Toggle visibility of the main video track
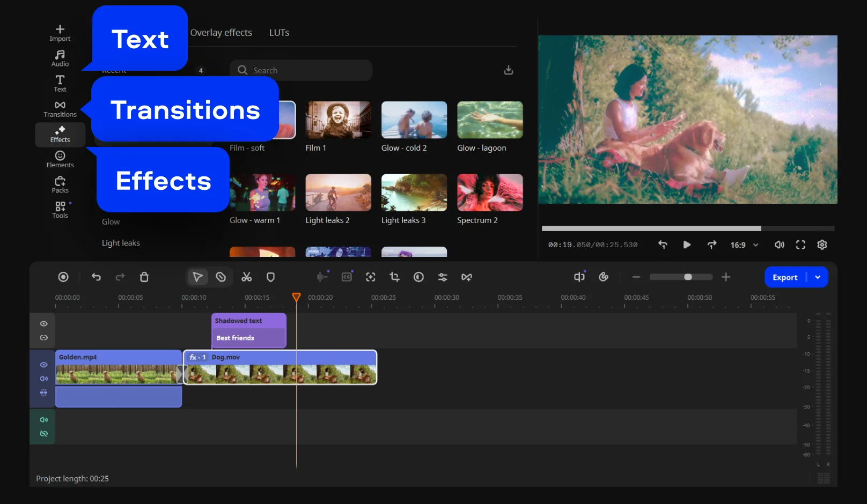Image resolution: width=867 pixels, height=504 pixels. 44,365
